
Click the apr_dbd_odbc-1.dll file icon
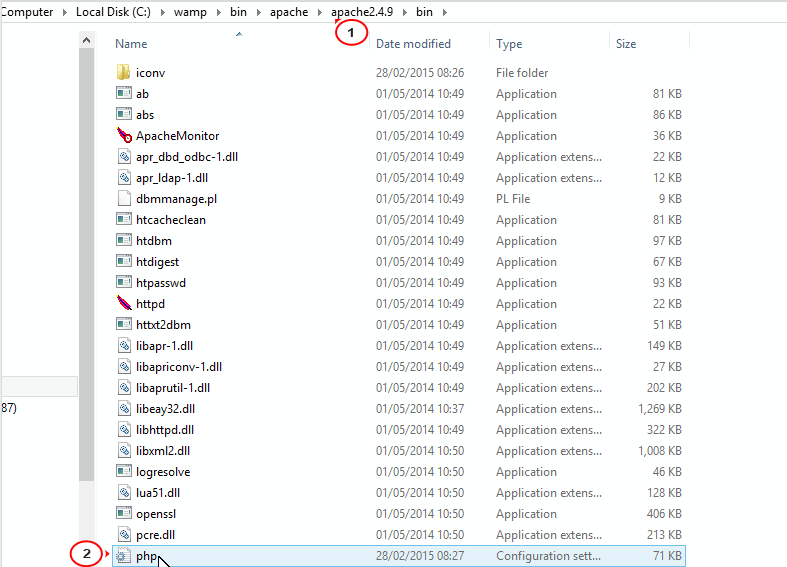click(124, 157)
